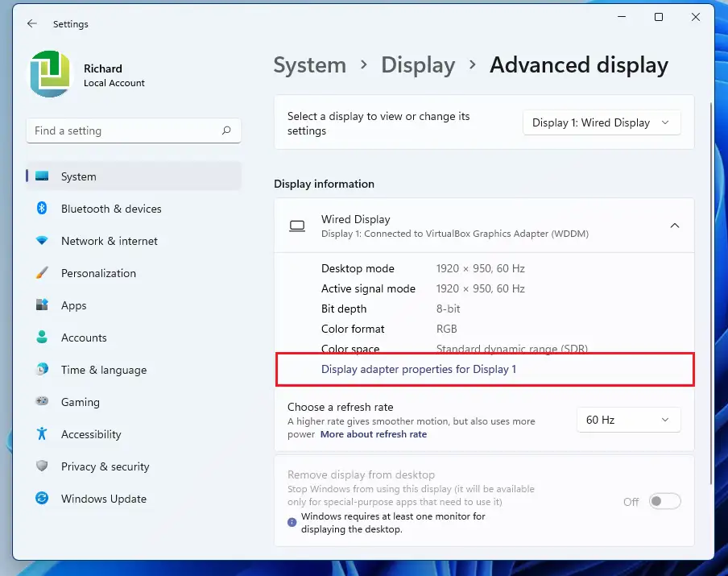Open Time & language settings

(x=134, y=370)
